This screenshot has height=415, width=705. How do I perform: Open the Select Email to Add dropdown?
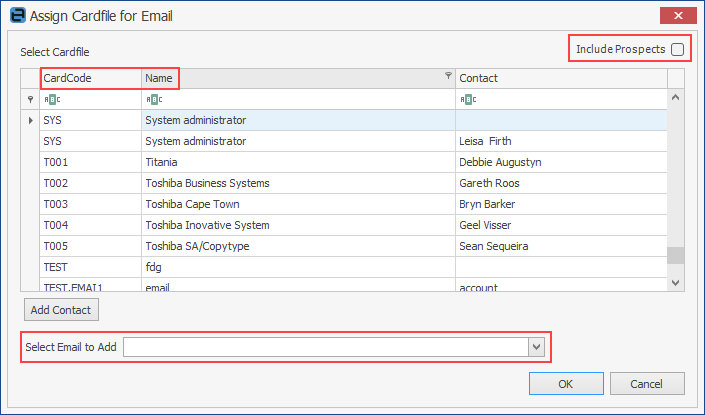point(536,347)
